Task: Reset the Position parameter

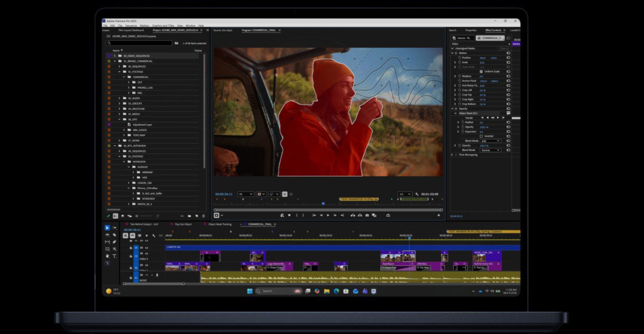Action: [509, 58]
